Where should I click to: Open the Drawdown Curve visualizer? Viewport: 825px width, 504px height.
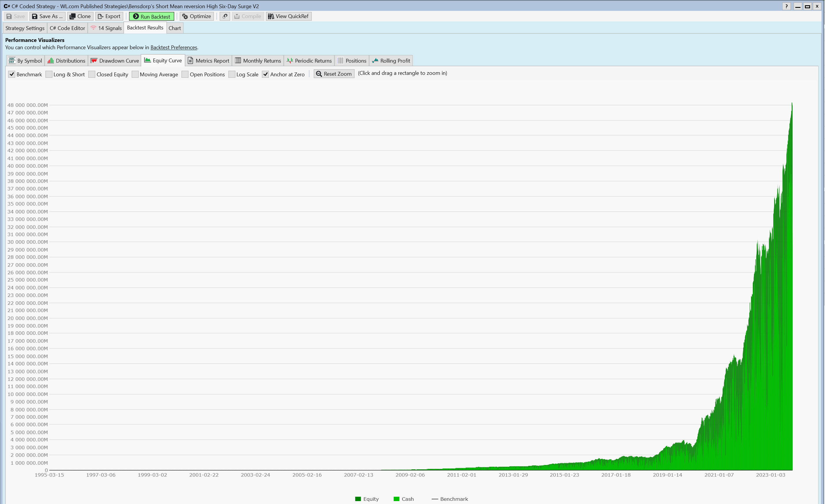[x=115, y=61]
